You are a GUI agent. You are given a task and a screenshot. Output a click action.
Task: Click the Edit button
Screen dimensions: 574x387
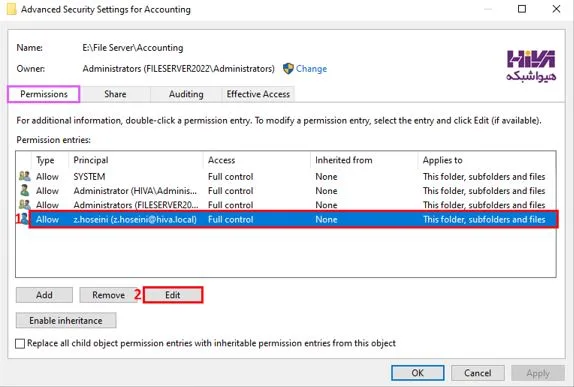[172, 295]
